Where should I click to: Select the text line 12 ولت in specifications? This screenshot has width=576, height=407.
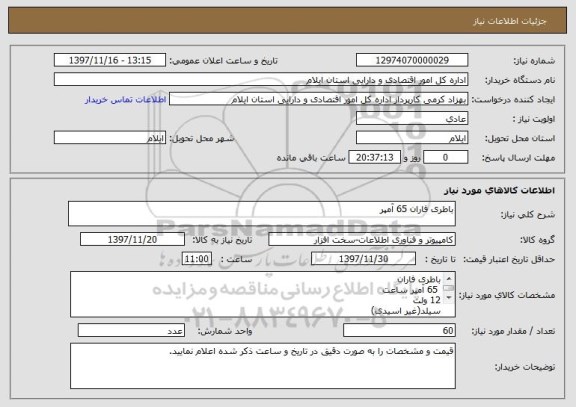[426, 300]
